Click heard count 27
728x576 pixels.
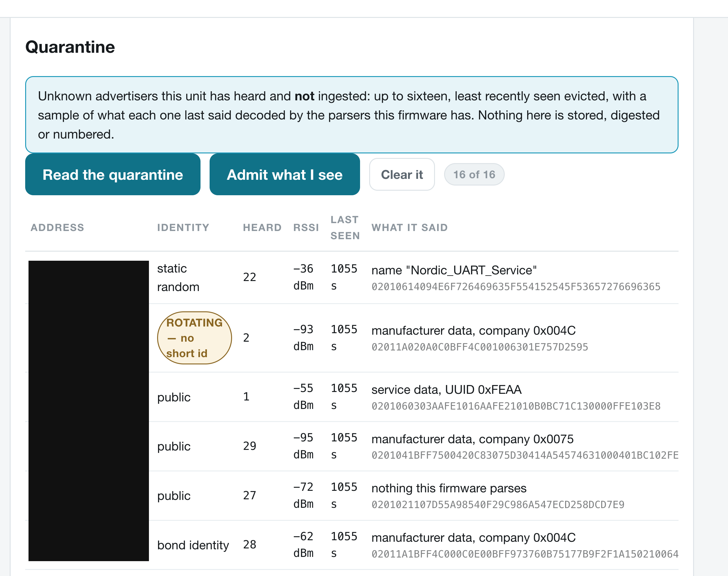pyautogui.click(x=250, y=495)
